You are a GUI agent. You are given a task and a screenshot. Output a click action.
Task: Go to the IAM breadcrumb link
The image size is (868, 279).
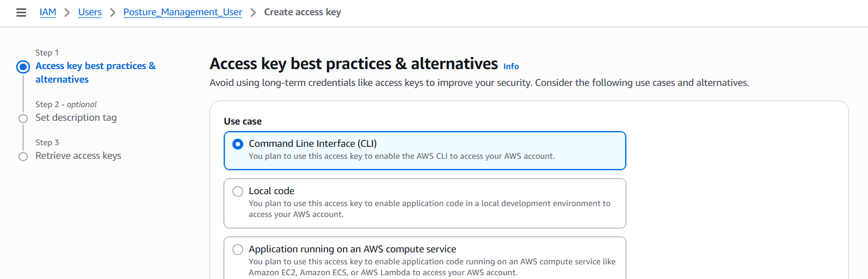[48, 12]
